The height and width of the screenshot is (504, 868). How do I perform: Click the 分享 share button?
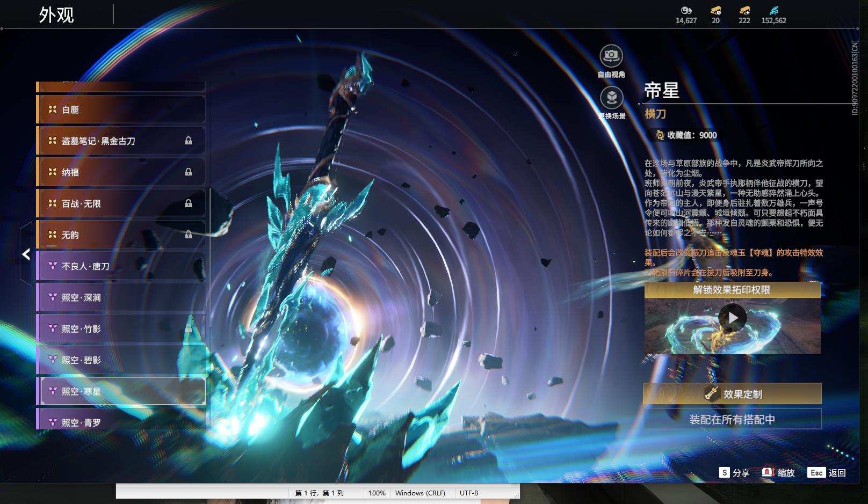click(x=734, y=472)
